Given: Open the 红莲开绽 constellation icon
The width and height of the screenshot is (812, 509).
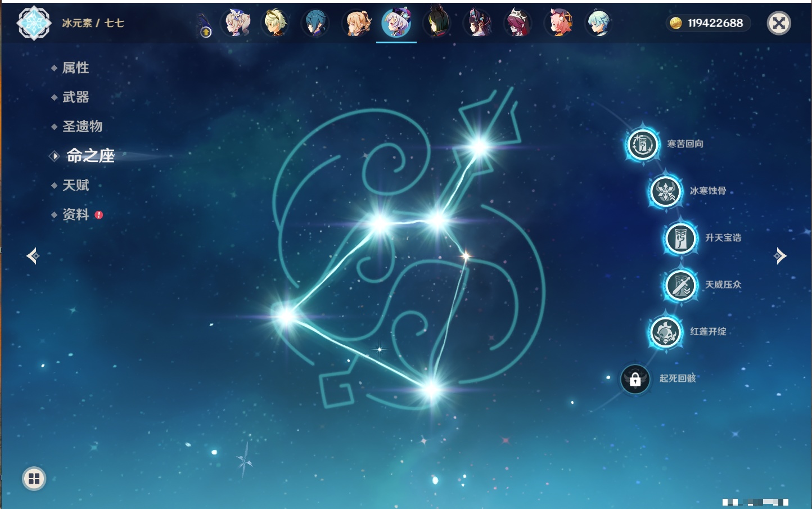Looking at the screenshot, I should click(x=665, y=332).
